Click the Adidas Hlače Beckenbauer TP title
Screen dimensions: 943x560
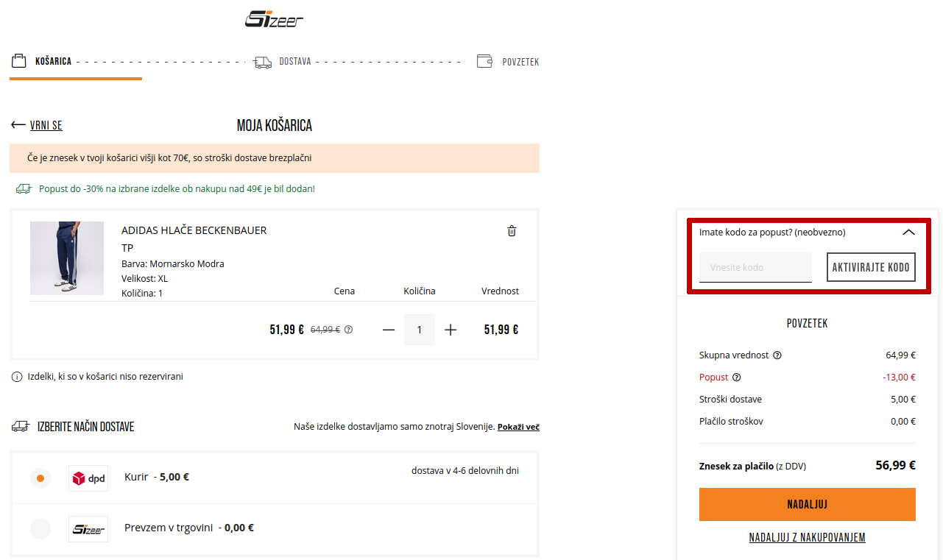[194, 239]
